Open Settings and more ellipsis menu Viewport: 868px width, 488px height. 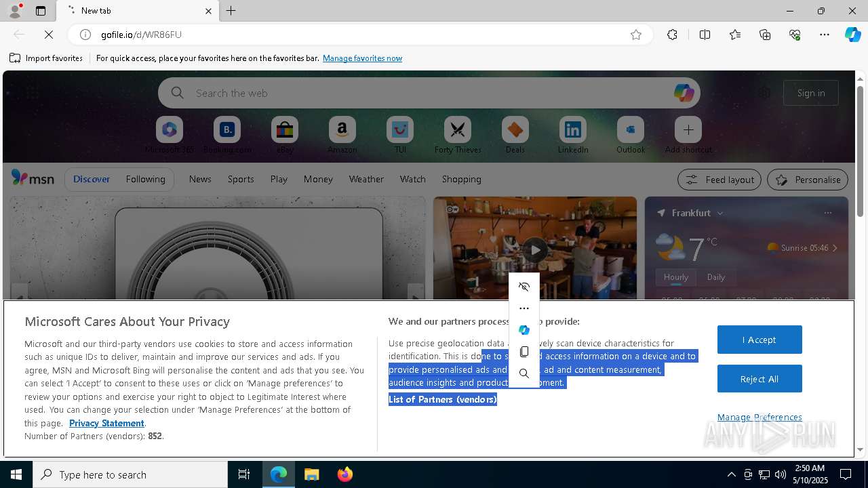[825, 35]
